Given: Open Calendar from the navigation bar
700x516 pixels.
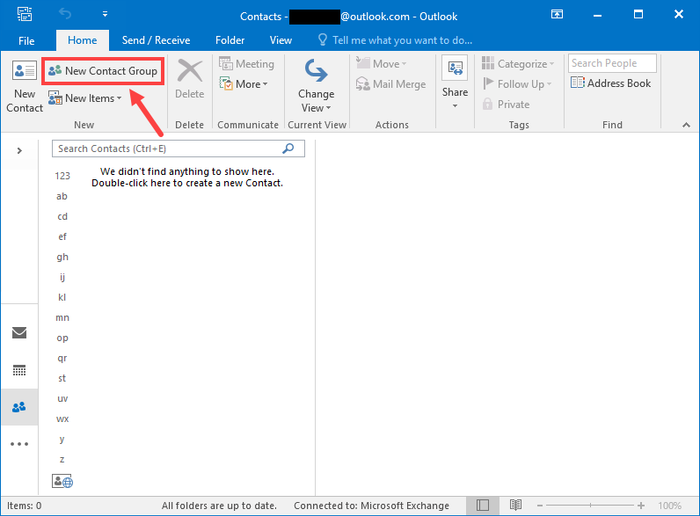Looking at the screenshot, I should (19, 370).
